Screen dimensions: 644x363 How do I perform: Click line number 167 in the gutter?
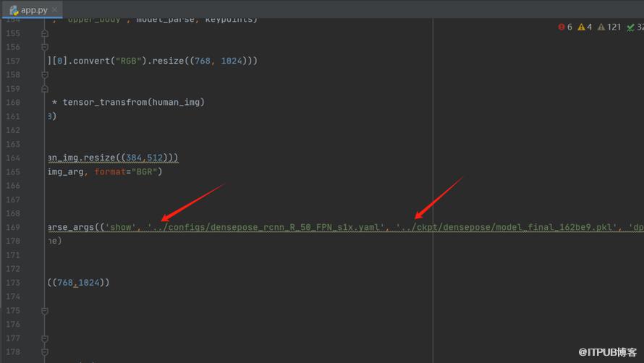(13, 200)
